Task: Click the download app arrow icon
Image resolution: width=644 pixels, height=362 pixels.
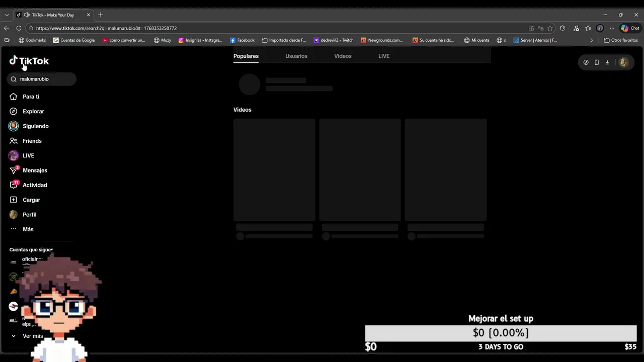Action: tap(607, 62)
